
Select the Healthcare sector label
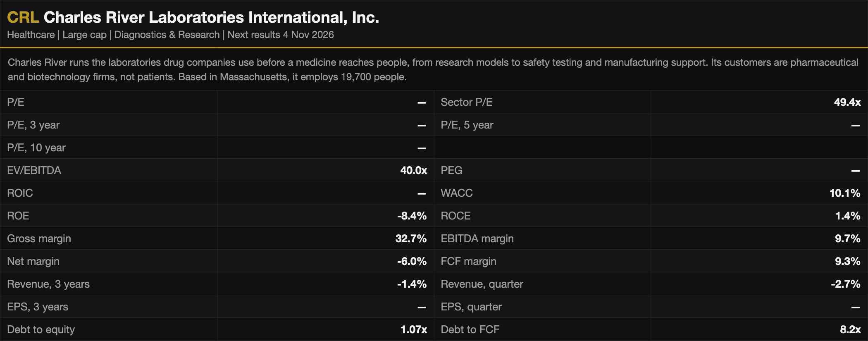pos(31,35)
